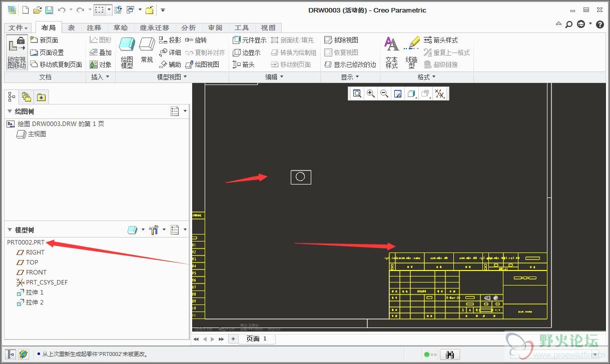Screen dimensions: 610x364
Task: Click 移动或复制页面 (move or copy sheets)
Action: [x=56, y=64]
